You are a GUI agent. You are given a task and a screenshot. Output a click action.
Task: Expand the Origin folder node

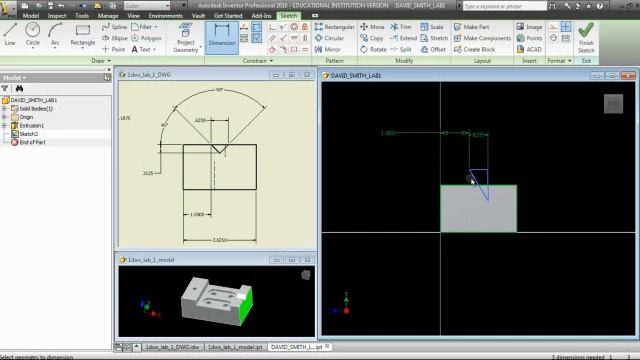point(4,117)
